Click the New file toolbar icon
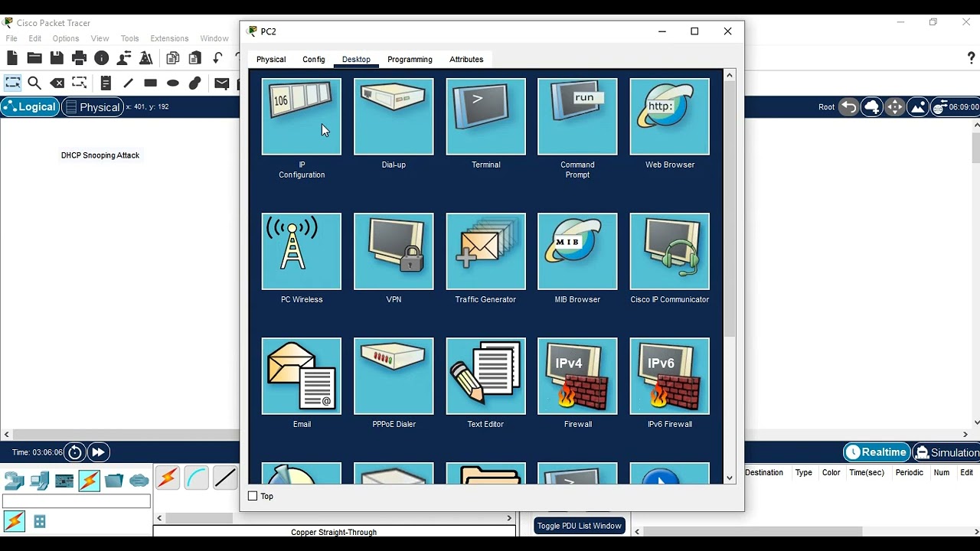980x551 pixels. pos(11,58)
